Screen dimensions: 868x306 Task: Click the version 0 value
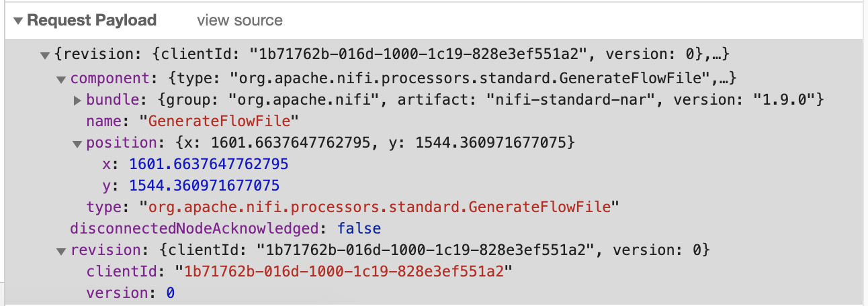[x=171, y=293]
